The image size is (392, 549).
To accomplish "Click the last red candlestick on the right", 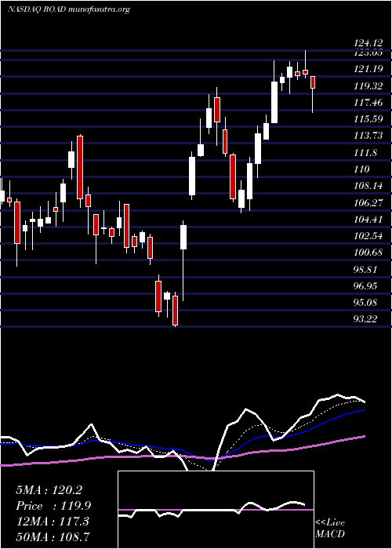I will pos(314,82).
